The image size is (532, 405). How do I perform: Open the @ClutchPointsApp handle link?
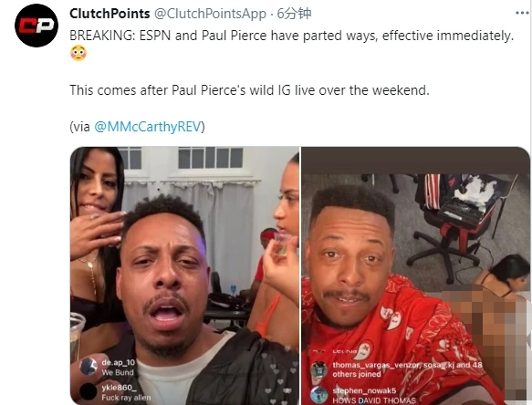(211, 14)
